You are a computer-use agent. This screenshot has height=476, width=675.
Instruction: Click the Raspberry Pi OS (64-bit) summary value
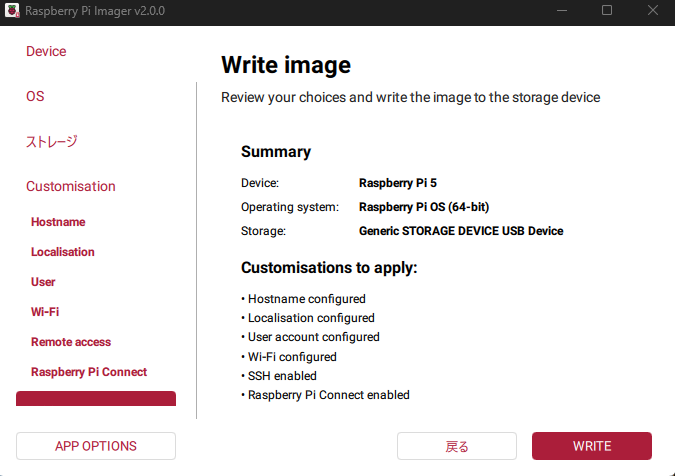424,207
